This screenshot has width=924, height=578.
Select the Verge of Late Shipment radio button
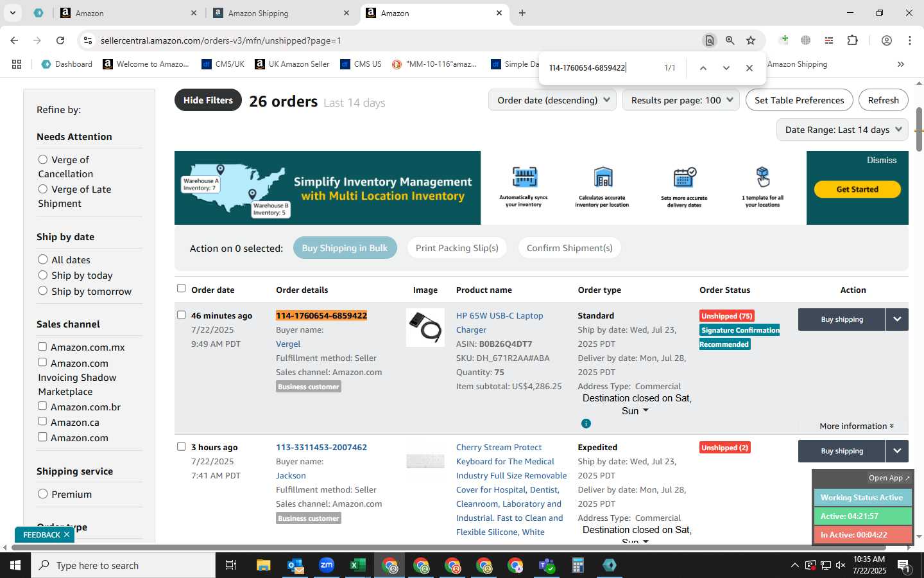[43, 189]
